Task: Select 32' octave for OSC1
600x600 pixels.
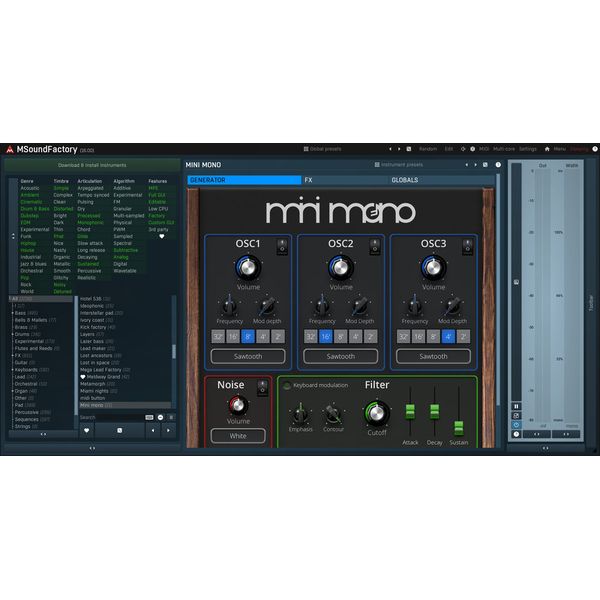Action: coord(218,337)
